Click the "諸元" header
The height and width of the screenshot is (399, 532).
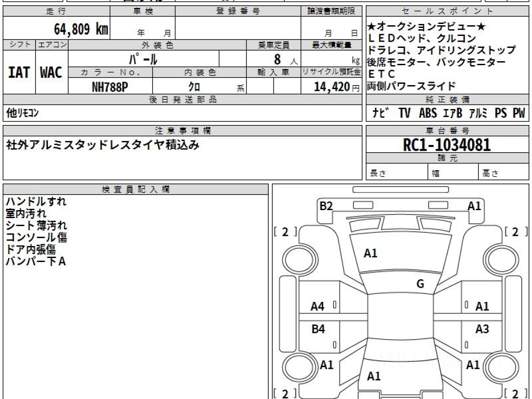point(448,158)
